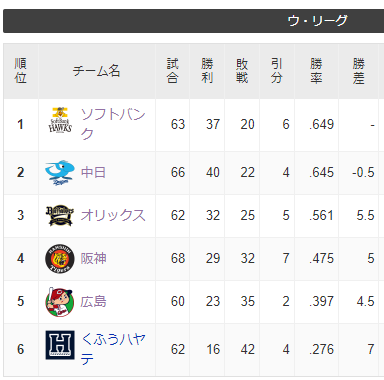Screen dimensions: 384x380
Task: Click the 順位 column header
Action: pyautogui.click(x=21, y=71)
